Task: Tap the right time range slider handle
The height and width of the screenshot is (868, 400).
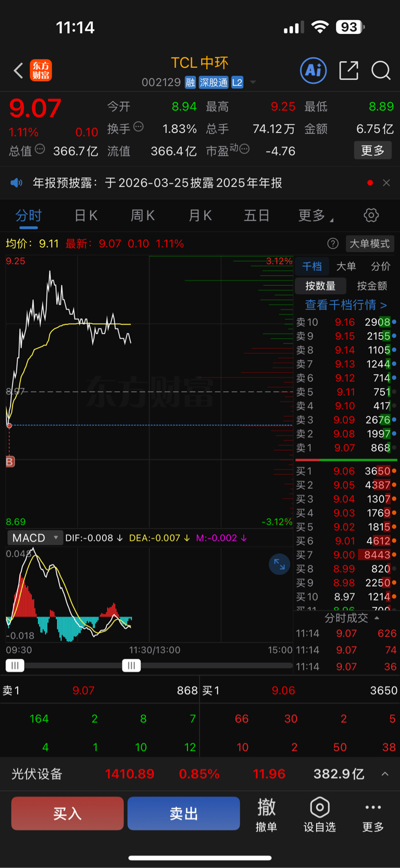Action: click(131, 665)
